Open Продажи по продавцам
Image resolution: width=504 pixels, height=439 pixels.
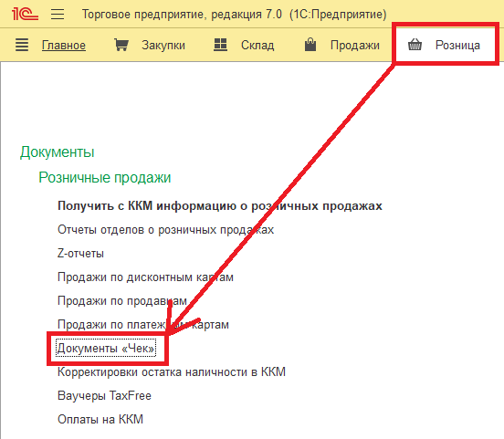coord(122,301)
